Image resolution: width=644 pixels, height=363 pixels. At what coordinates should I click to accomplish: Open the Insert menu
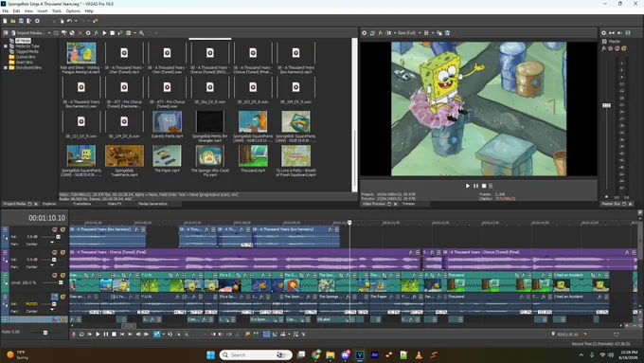pyautogui.click(x=43, y=11)
